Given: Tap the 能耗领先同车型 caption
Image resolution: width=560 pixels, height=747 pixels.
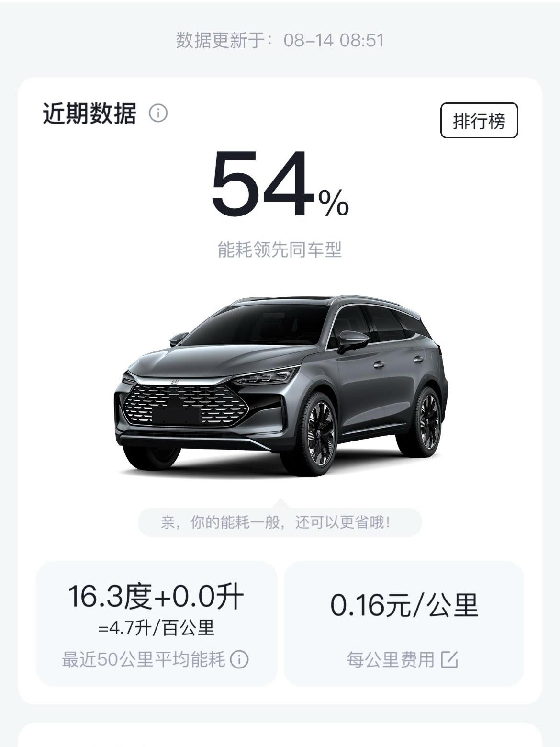Looking at the screenshot, I should pos(280,249).
